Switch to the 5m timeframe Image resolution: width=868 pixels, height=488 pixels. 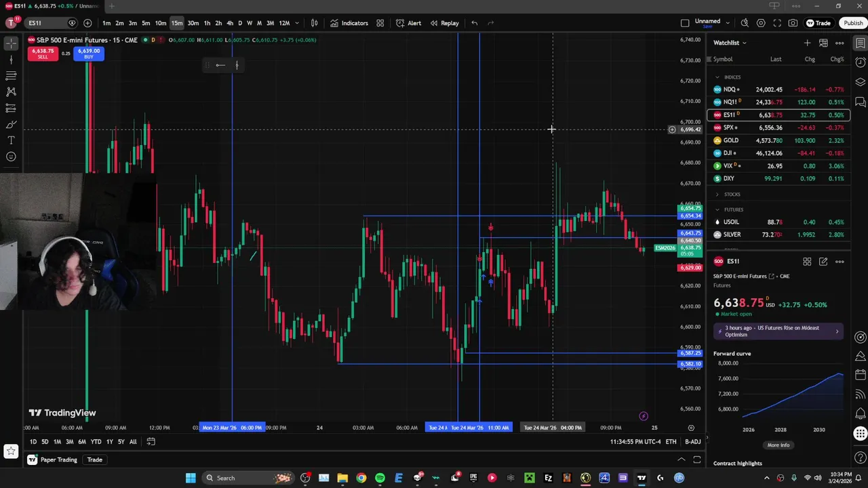click(146, 23)
